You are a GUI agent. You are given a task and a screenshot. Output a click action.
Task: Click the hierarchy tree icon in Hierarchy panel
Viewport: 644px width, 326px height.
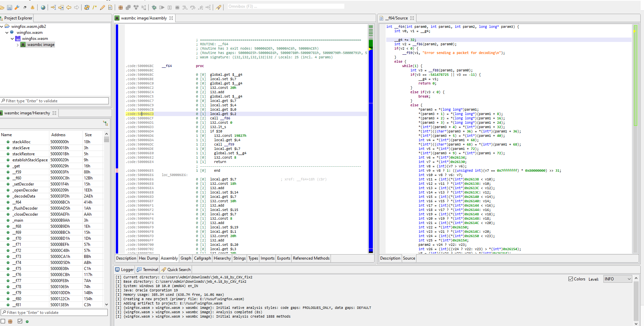click(x=105, y=123)
